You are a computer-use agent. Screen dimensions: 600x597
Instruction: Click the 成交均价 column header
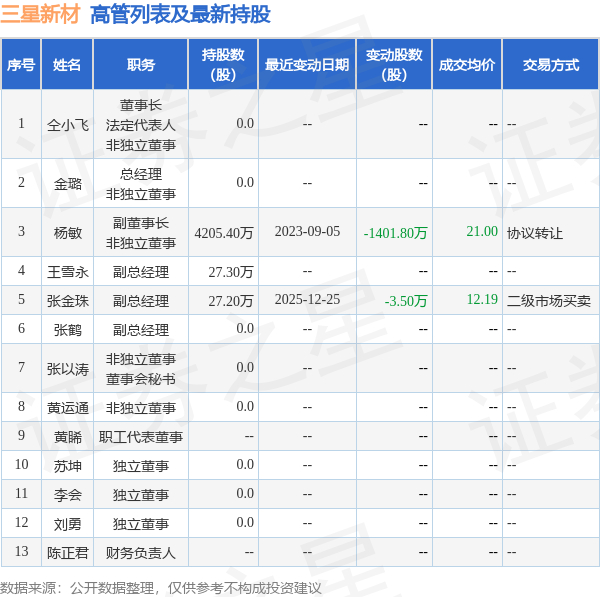(467, 64)
